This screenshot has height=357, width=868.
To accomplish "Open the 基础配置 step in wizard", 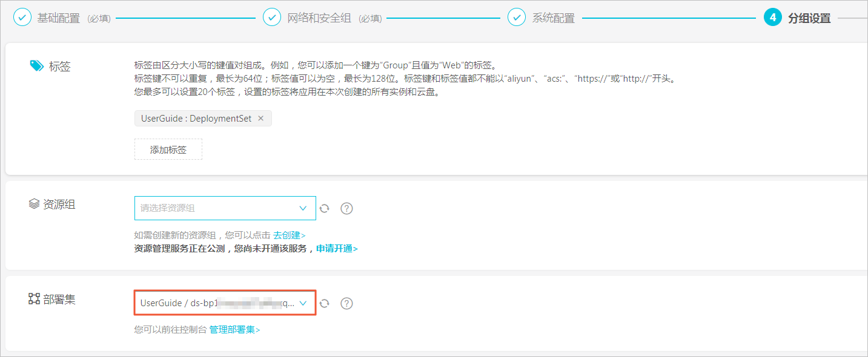I will (59, 18).
